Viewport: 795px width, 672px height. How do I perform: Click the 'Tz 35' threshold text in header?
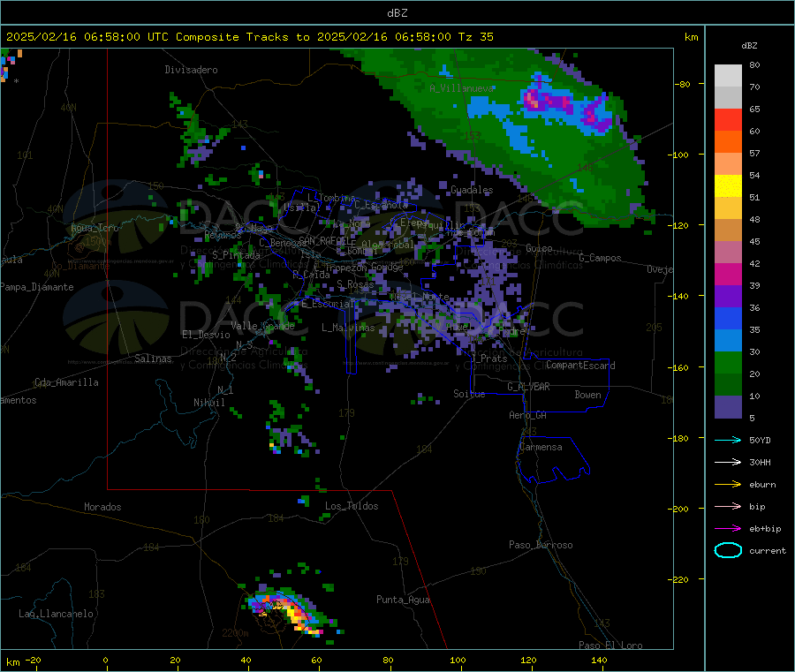(x=475, y=37)
